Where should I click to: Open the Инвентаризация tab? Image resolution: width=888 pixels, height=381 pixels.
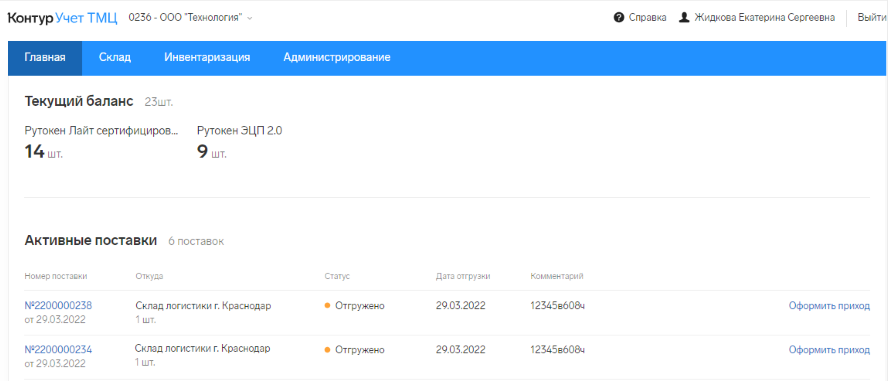click(207, 58)
